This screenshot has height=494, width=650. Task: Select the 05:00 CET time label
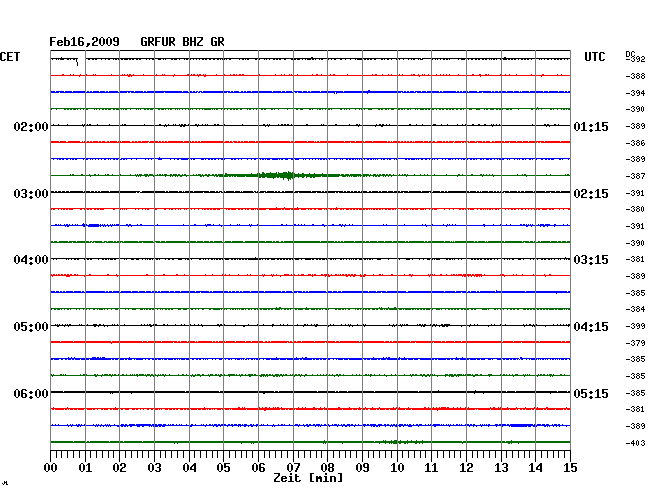[31, 327]
